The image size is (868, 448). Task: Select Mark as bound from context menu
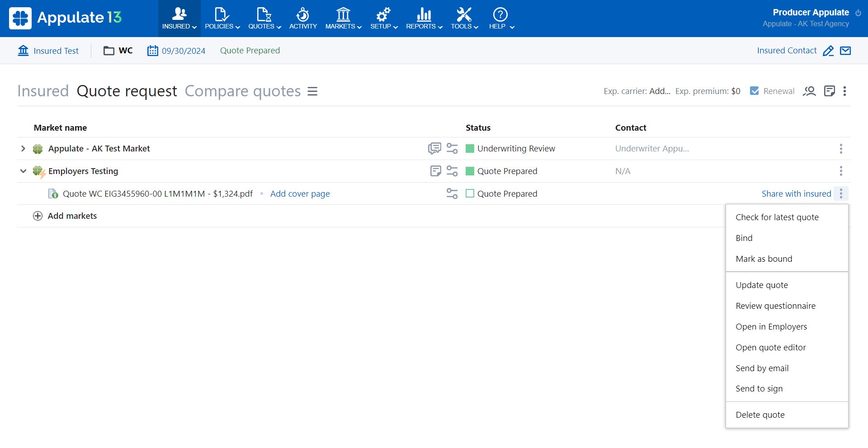click(764, 259)
